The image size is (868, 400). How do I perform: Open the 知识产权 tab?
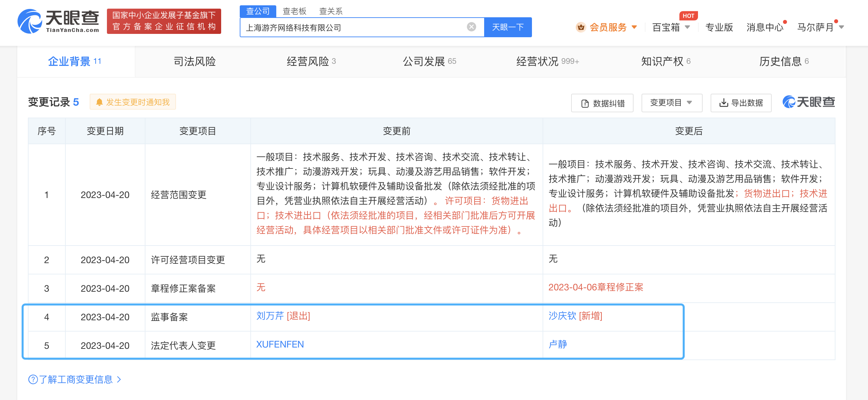pos(665,61)
